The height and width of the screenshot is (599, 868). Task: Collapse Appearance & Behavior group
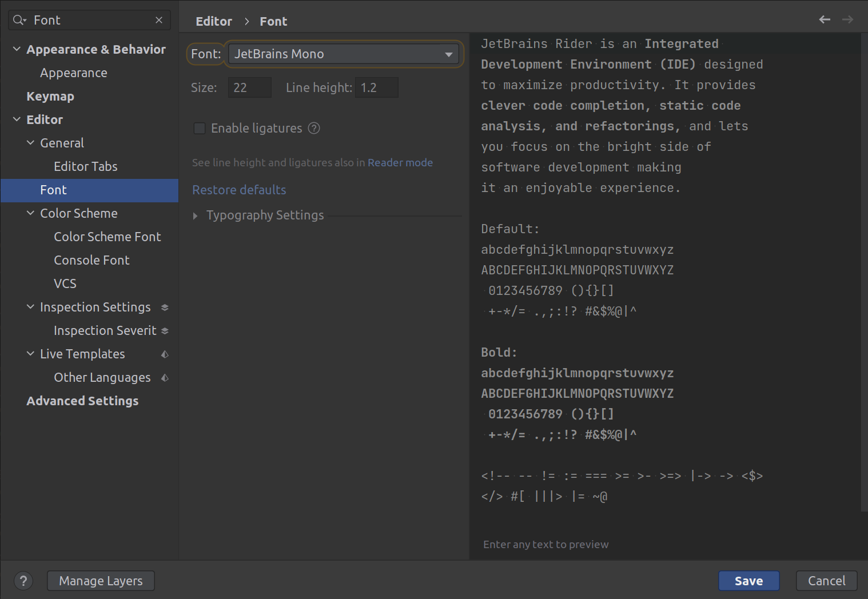[x=17, y=49]
